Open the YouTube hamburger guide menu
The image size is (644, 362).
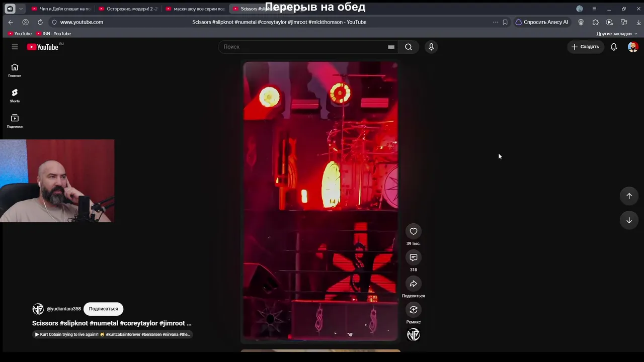click(x=15, y=47)
